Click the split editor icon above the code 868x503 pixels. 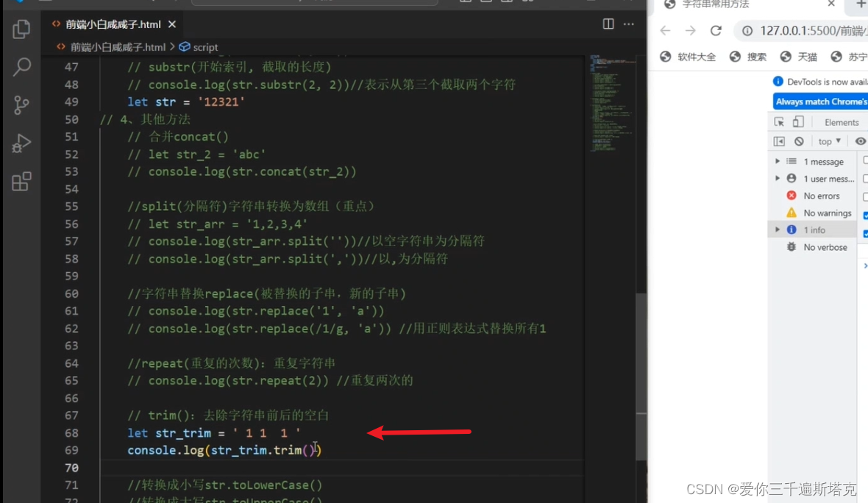608,24
